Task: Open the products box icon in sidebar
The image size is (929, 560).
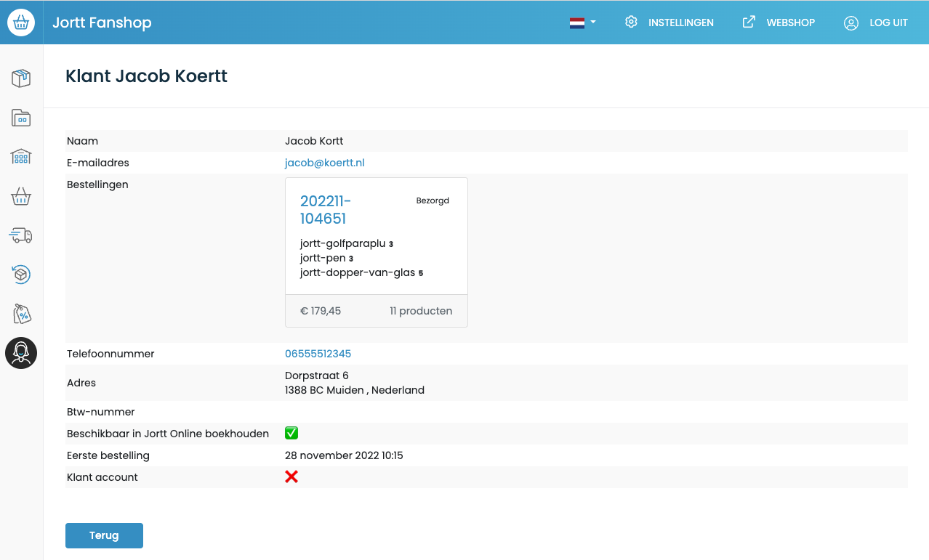Action: (x=21, y=78)
